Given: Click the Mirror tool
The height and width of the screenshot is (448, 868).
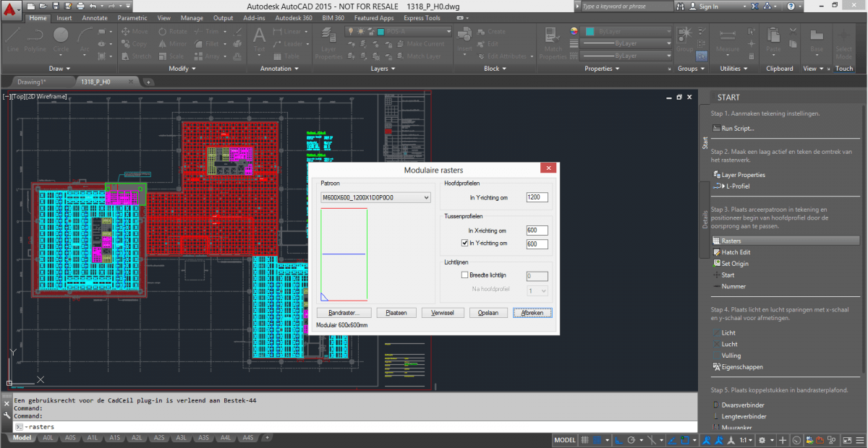Looking at the screenshot, I should coord(172,43).
